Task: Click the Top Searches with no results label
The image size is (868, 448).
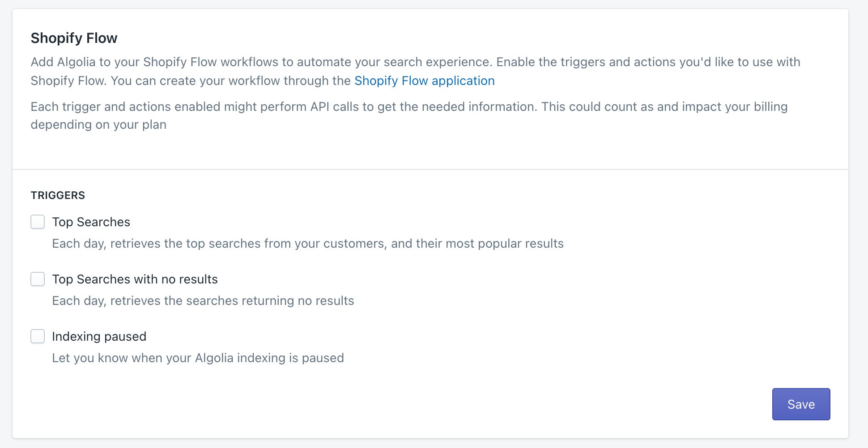Action: [x=135, y=279]
